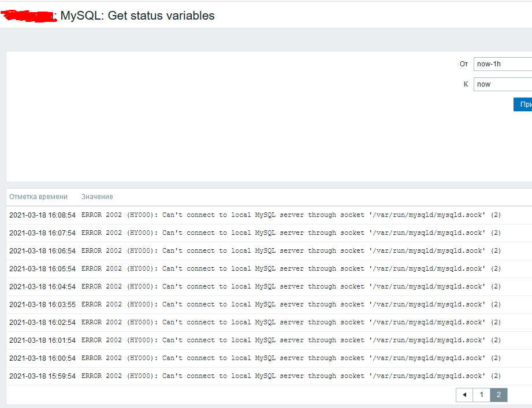Click the timestamp 2021-03-18 16:02:54
The height and width of the screenshot is (408, 532).
click(x=42, y=323)
